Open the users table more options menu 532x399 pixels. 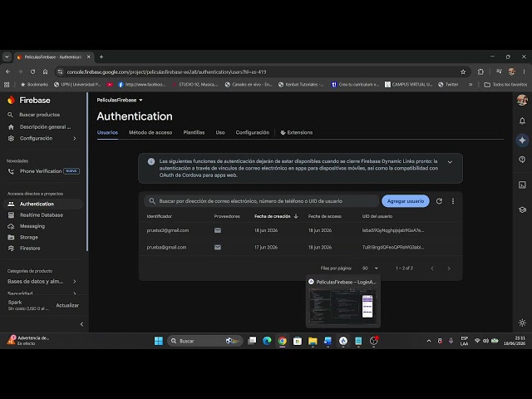tap(453, 201)
